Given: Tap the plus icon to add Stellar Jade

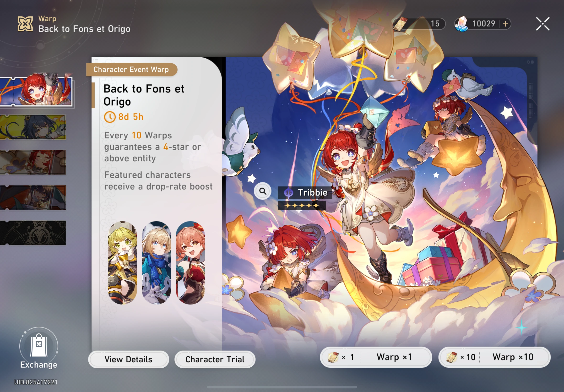Looking at the screenshot, I should click(505, 24).
